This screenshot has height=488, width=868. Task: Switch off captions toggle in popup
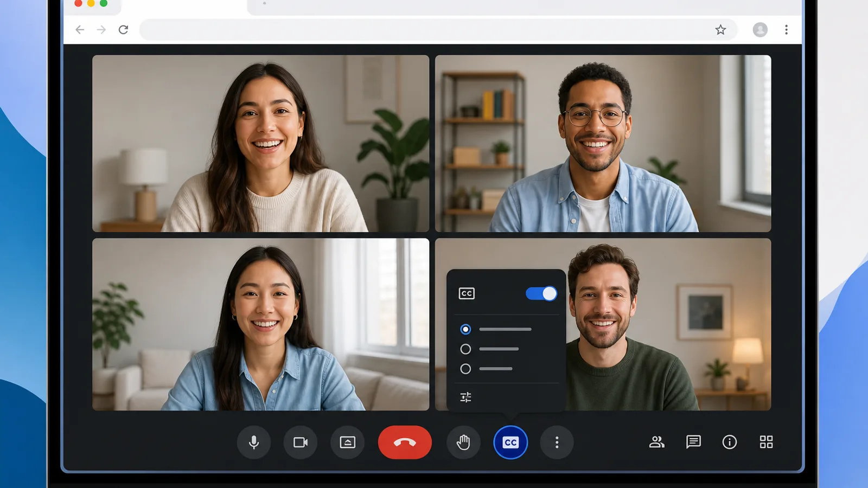[541, 293]
